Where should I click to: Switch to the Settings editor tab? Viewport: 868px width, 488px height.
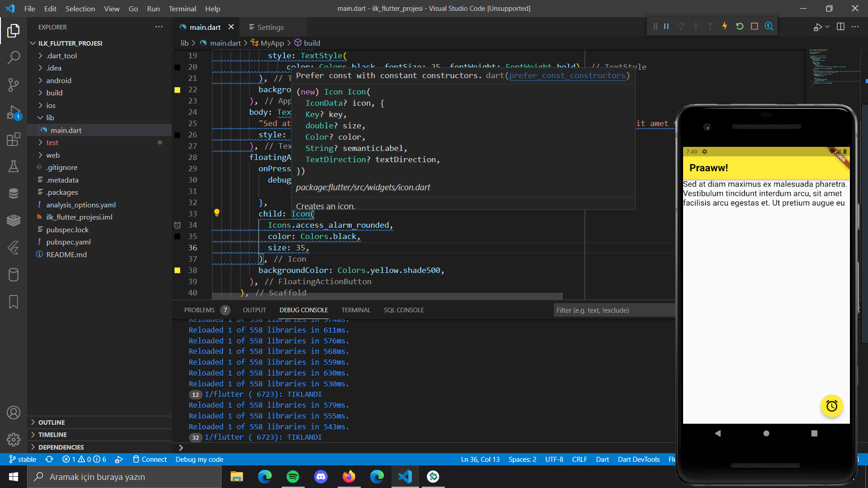click(270, 27)
